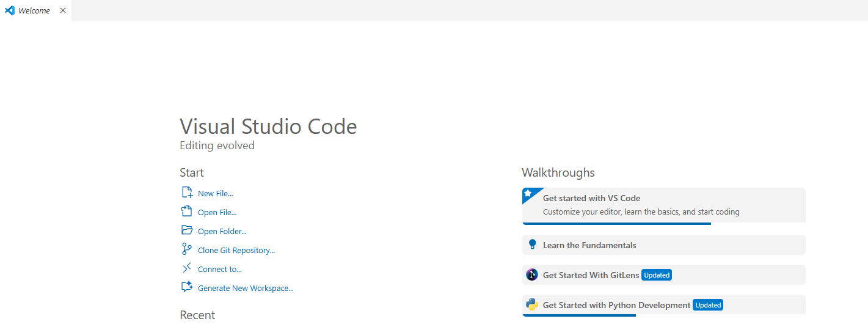Click progress bar under Python Development card
The image size is (868, 324).
point(579,315)
